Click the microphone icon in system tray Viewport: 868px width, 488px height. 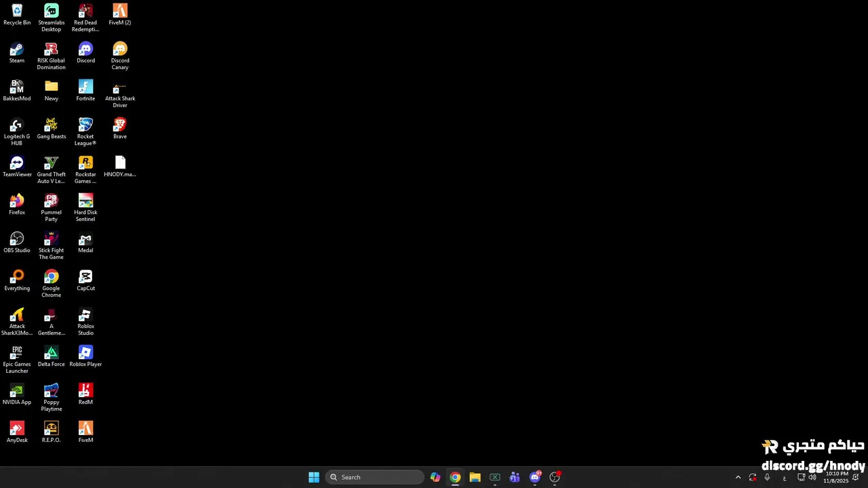point(767,477)
